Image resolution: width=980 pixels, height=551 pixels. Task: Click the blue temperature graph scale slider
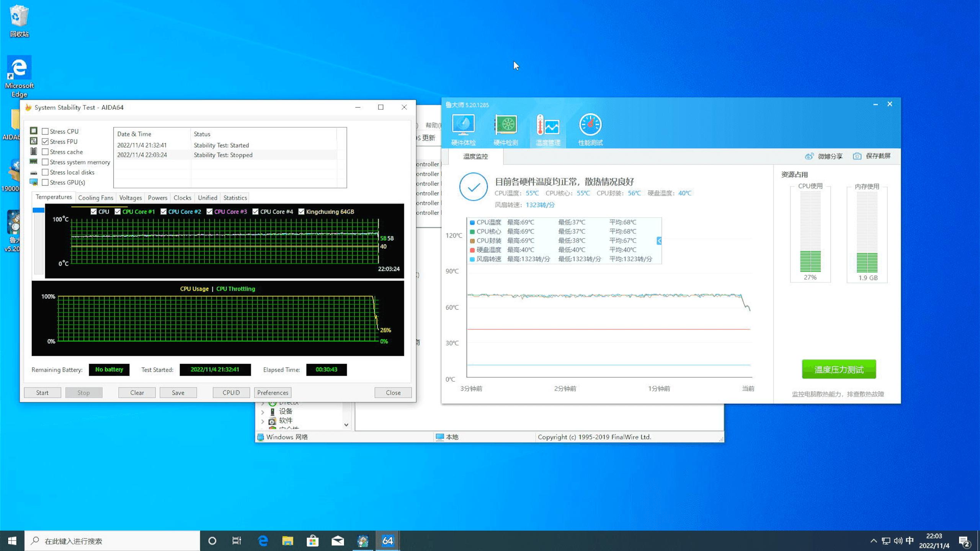pos(38,210)
